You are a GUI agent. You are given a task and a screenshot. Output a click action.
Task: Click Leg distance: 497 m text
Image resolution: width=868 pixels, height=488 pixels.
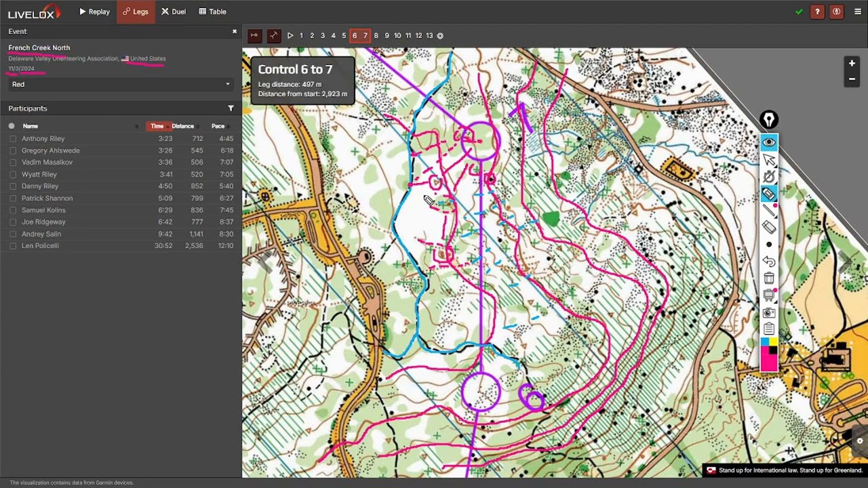[x=290, y=84]
